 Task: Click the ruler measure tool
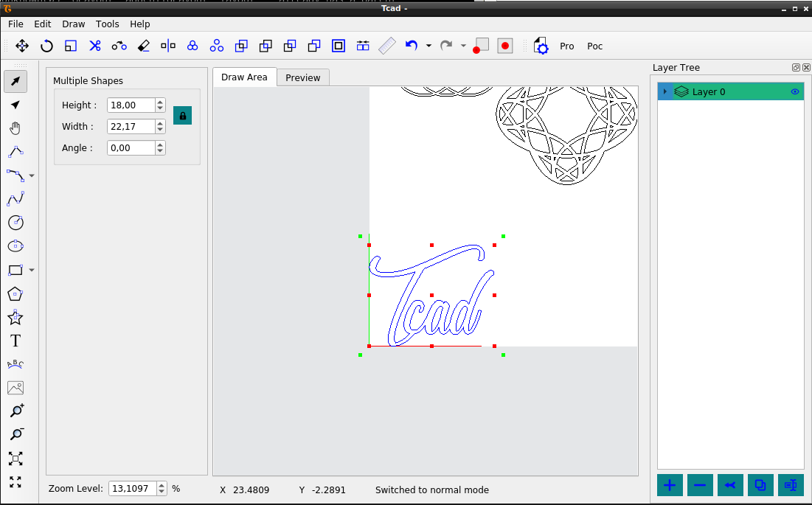tap(387, 46)
